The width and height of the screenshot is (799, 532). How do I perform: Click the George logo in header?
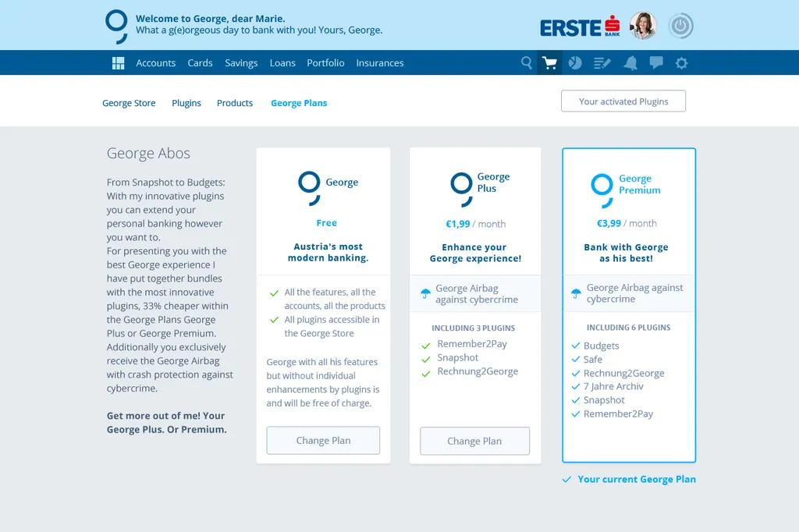pyautogui.click(x=117, y=26)
